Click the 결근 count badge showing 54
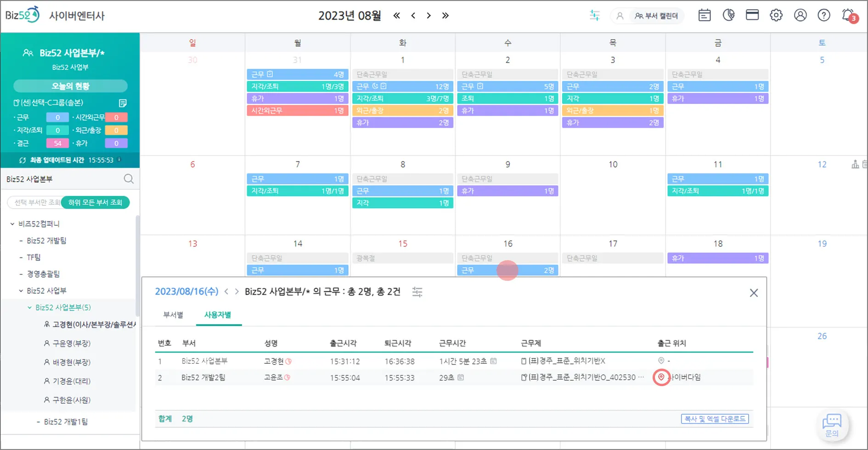This screenshot has height=450, width=868. tap(57, 143)
